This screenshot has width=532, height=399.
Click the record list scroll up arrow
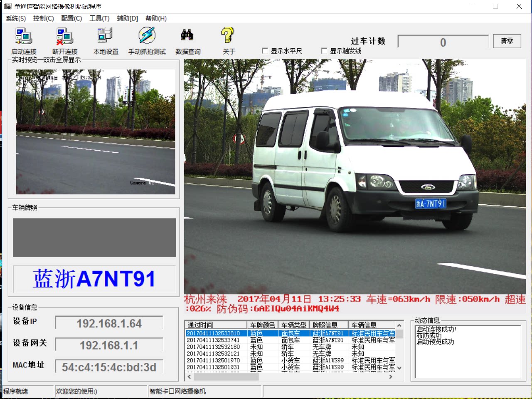399,325
